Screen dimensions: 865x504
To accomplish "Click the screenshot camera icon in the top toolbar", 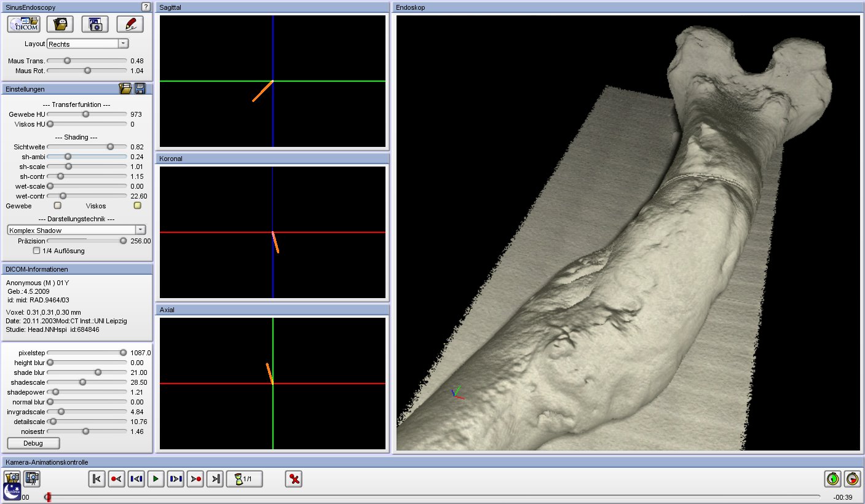I will 95,25.
